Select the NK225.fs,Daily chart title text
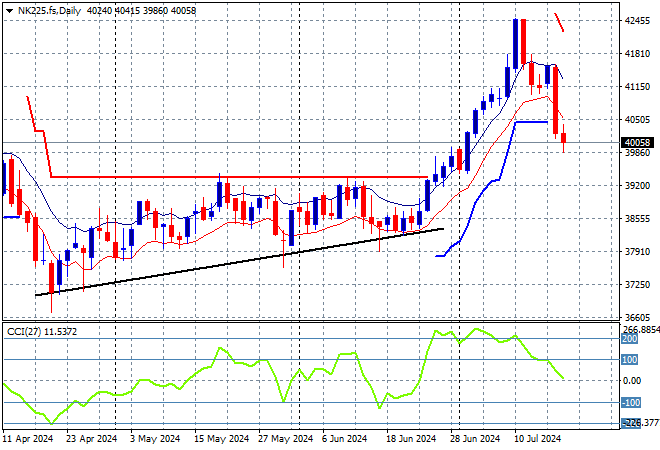 (x=49, y=11)
